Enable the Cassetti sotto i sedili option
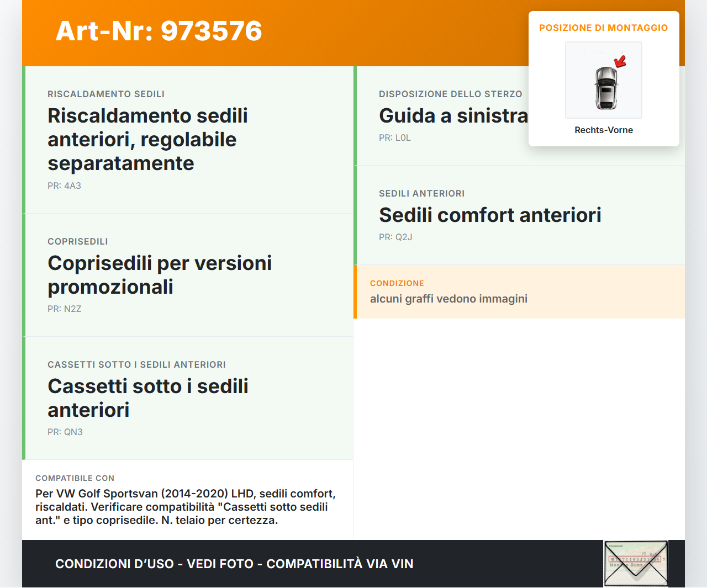 point(188,398)
